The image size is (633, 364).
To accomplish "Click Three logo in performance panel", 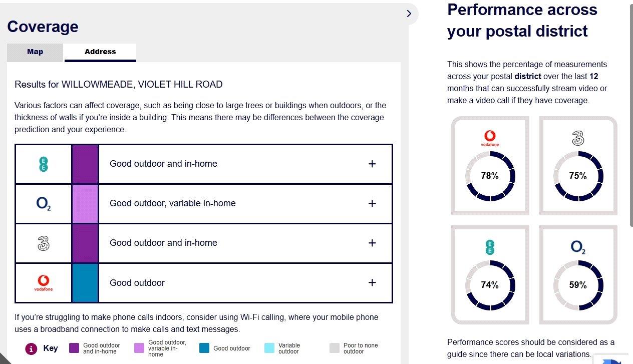I will pyautogui.click(x=578, y=138).
